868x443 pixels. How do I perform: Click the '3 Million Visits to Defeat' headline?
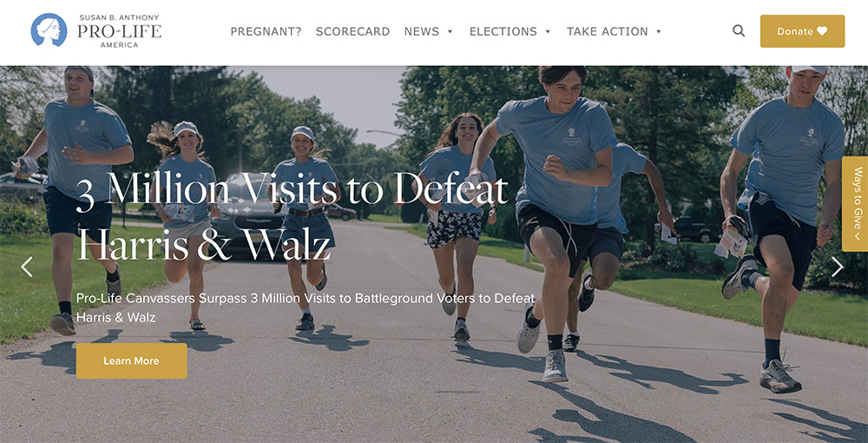pyautogui.click(x=292, y=191)
